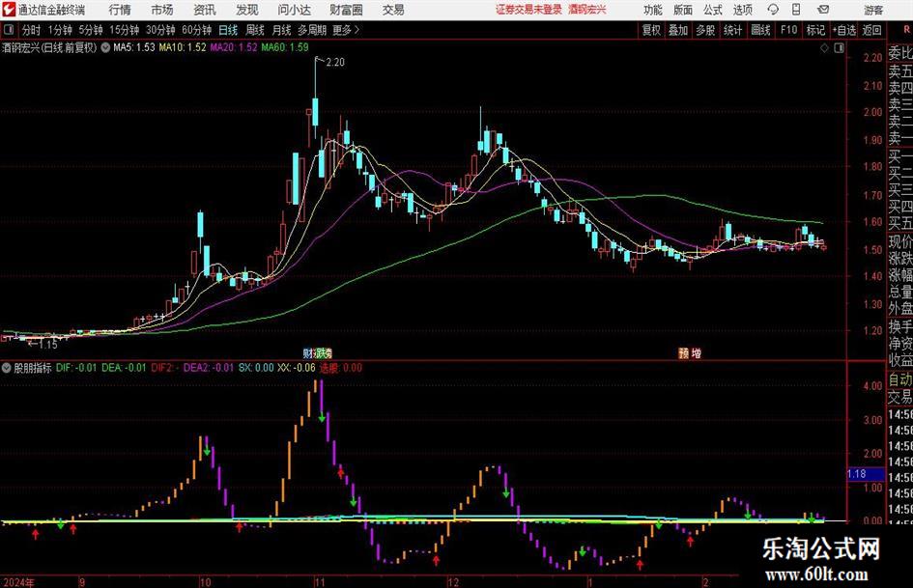
Task: Open the 版面 menu
Action: (x=683, y=10)
